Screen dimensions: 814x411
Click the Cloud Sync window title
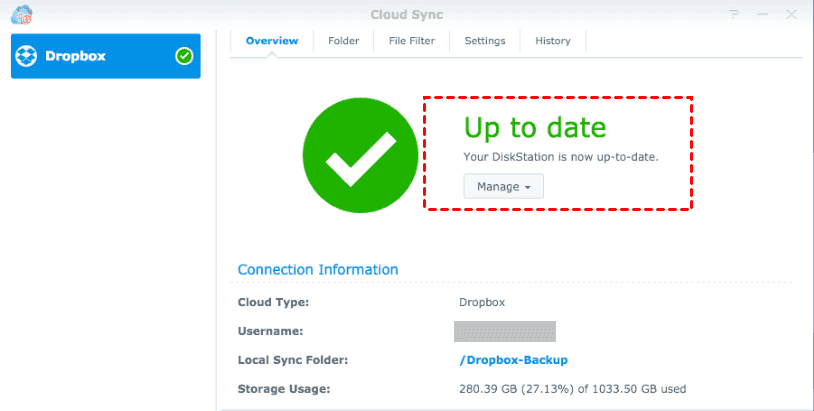pyautogui.click(x=407, y=14)
